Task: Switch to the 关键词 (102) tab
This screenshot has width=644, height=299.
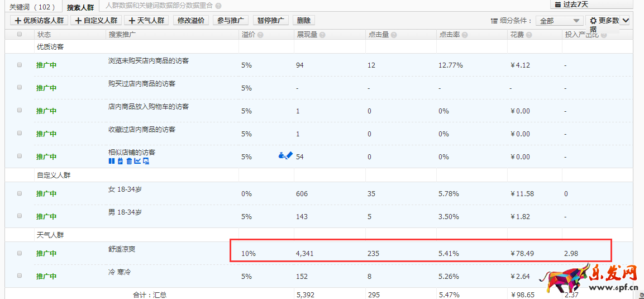Action: tap(32, 7)
